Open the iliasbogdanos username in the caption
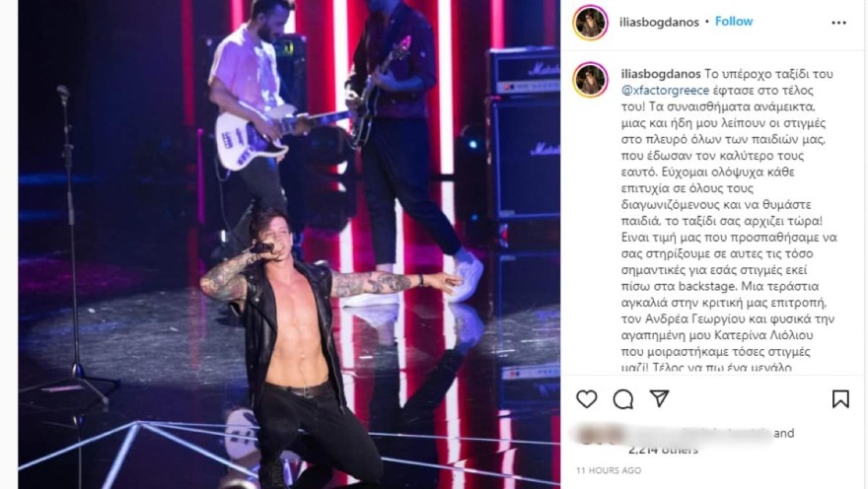 [661, 74]
